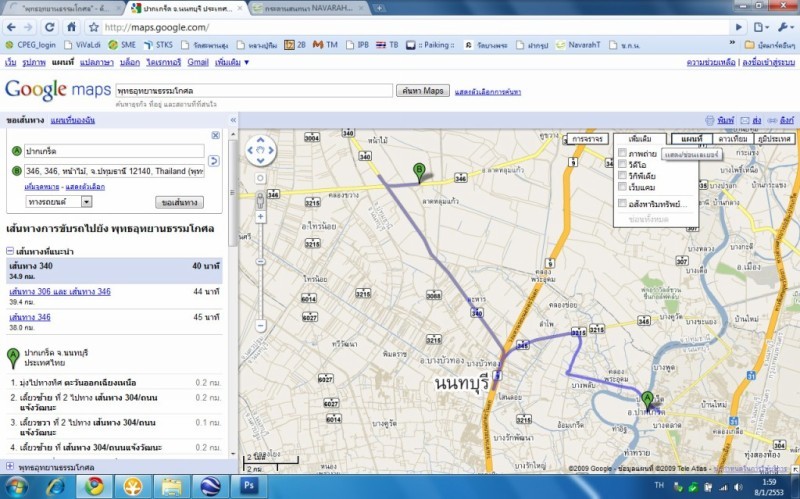
Task: Switch to the NAVARAH browser tab
Action: (x=309, y=9)
